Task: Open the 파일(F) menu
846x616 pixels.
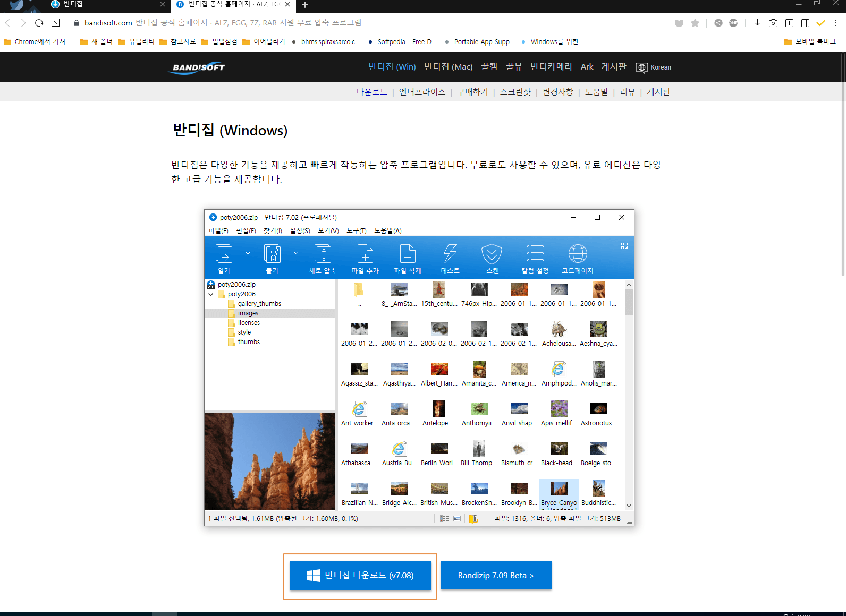Action: 218,230
